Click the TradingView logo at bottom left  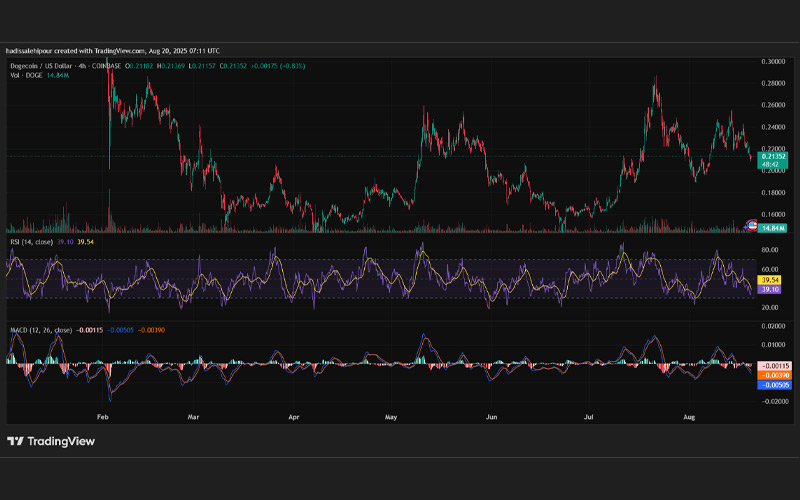pyautogui.click(x=51, y=441)
